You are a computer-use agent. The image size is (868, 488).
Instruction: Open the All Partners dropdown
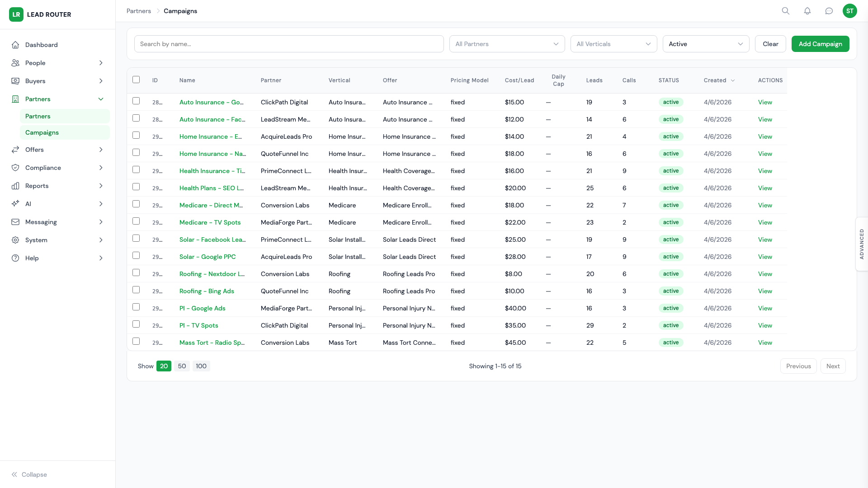click(507, 44)
